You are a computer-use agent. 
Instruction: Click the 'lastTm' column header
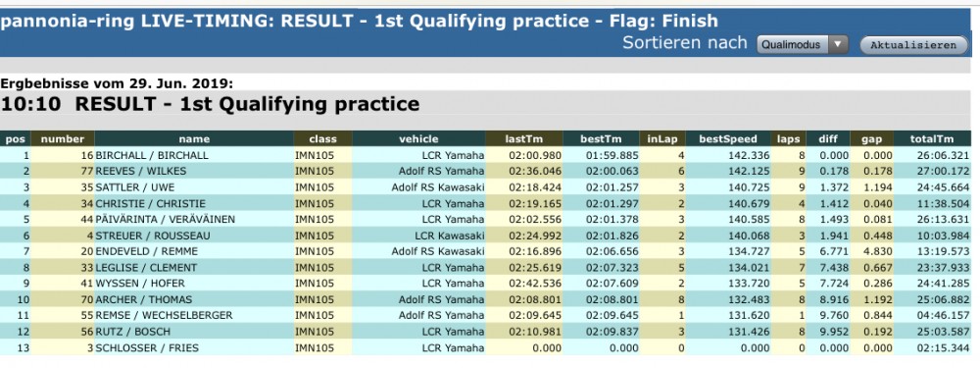(524, 139)
